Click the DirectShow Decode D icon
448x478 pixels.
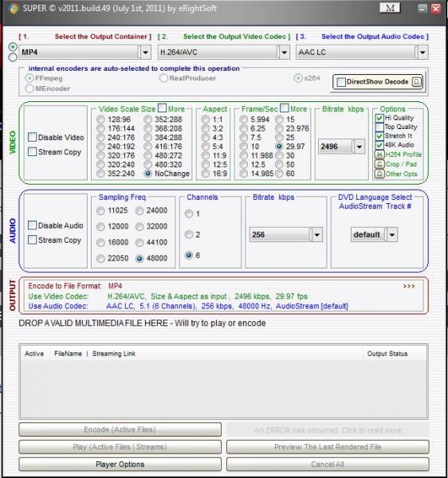[x=417, y=82]
